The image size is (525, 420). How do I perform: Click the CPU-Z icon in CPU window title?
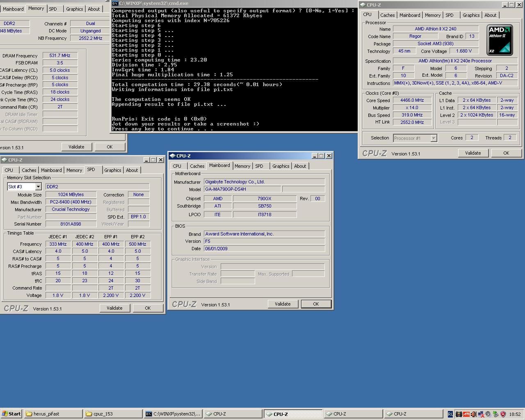pos(363,5)
